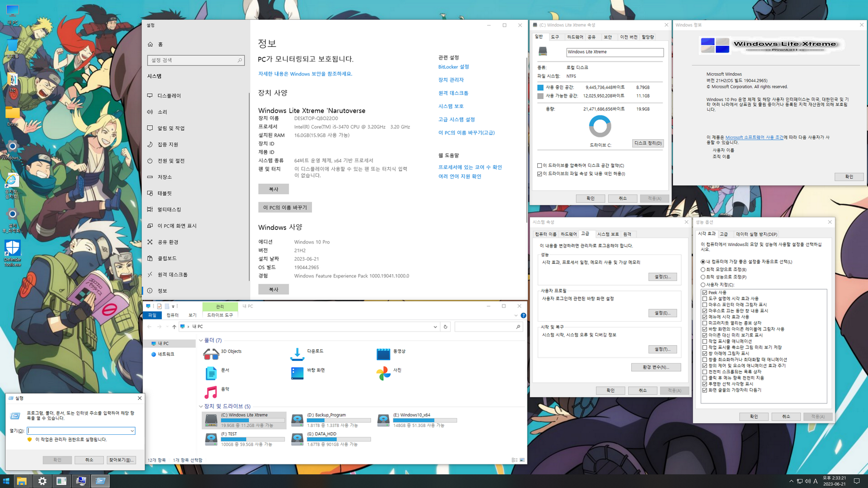Click the volume label field Windows Lite Xtreme
This screenshot has width=868, height=488.
point(615,52)
